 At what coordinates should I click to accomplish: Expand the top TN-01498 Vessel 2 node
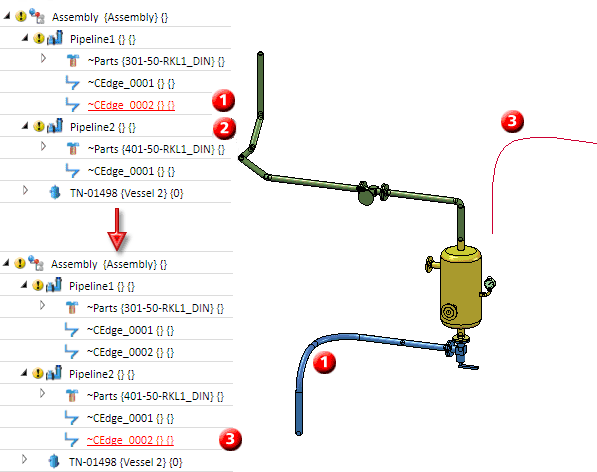[25, 190]
